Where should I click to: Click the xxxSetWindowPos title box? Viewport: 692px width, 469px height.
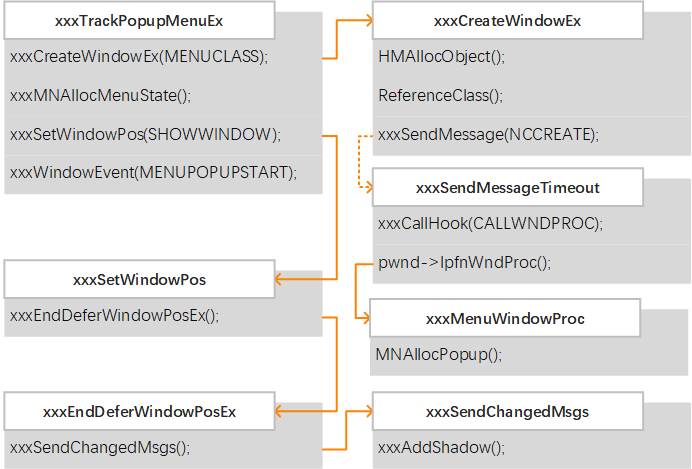(x=139, y=279)
